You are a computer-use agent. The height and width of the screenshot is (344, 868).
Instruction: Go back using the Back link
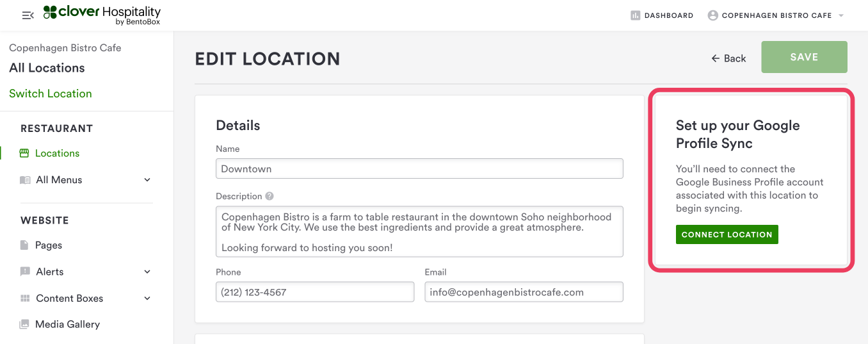tap(728, 58)
